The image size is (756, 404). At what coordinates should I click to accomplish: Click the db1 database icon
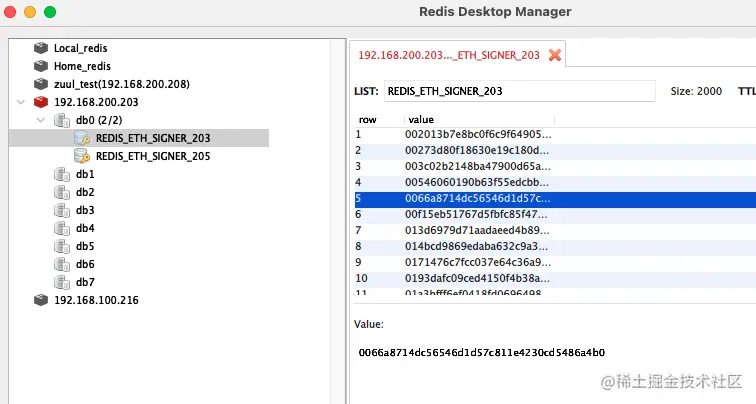(x=62, y=174)
